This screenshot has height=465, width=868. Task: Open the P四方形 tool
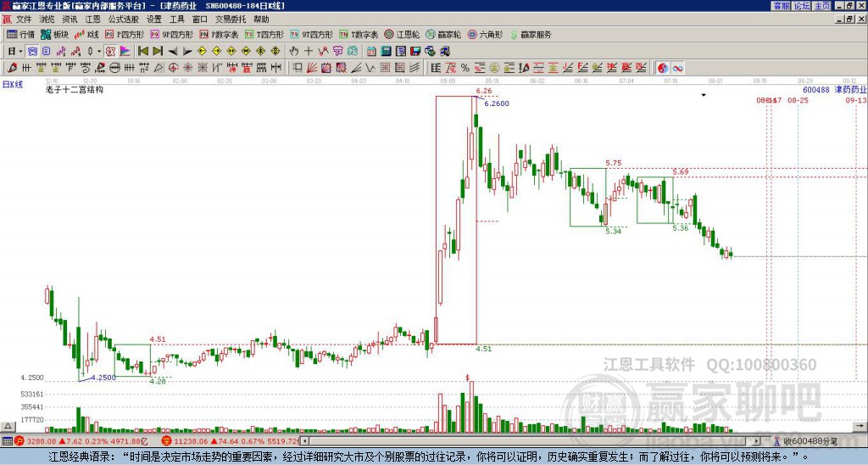point(125,34)
